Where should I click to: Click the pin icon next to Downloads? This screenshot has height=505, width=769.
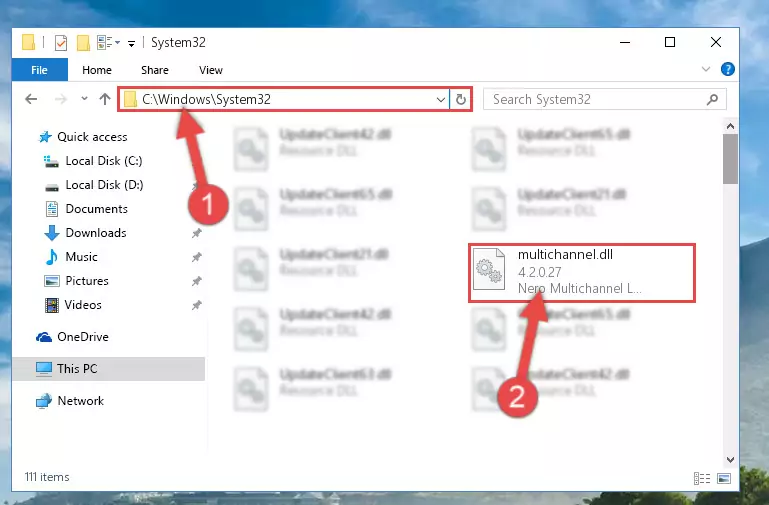click(197, 233)
